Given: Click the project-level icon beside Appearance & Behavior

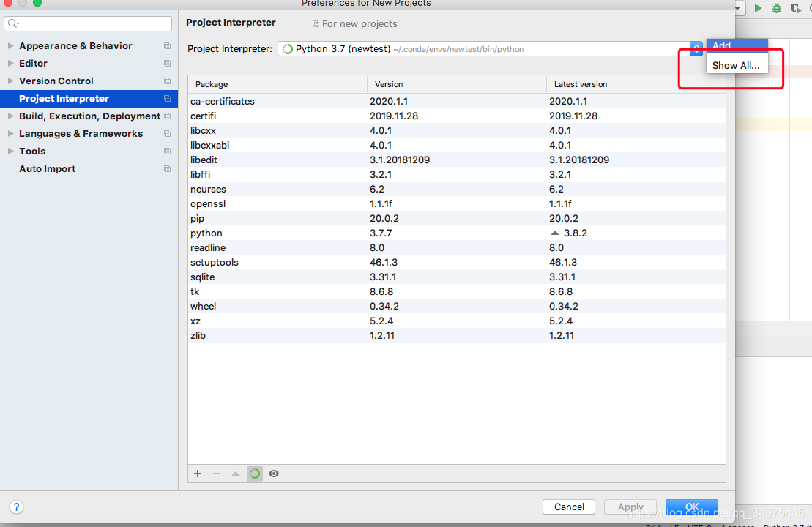Looking at the screenshot, I should [x=167, y=45].
